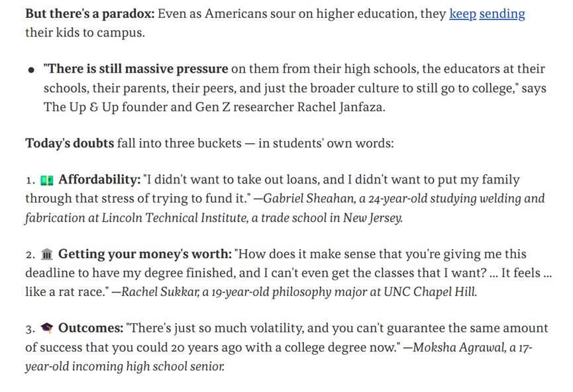Click the bold "Today's doubts" heading text

click(x=70, y=143)
